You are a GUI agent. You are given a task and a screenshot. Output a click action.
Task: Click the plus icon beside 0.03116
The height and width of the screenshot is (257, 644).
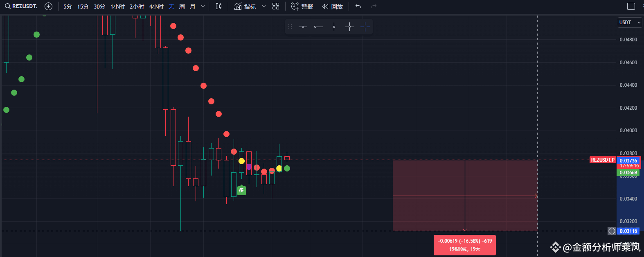(612, 231)
